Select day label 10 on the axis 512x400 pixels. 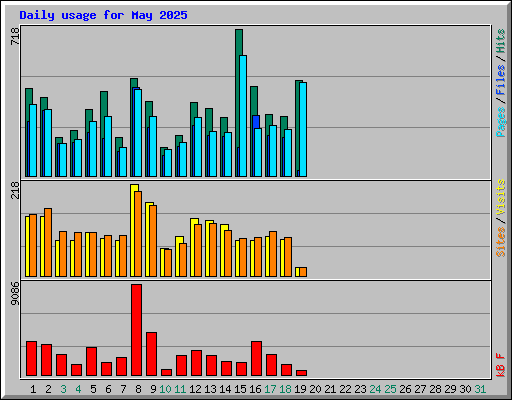[x=165, y=389]
